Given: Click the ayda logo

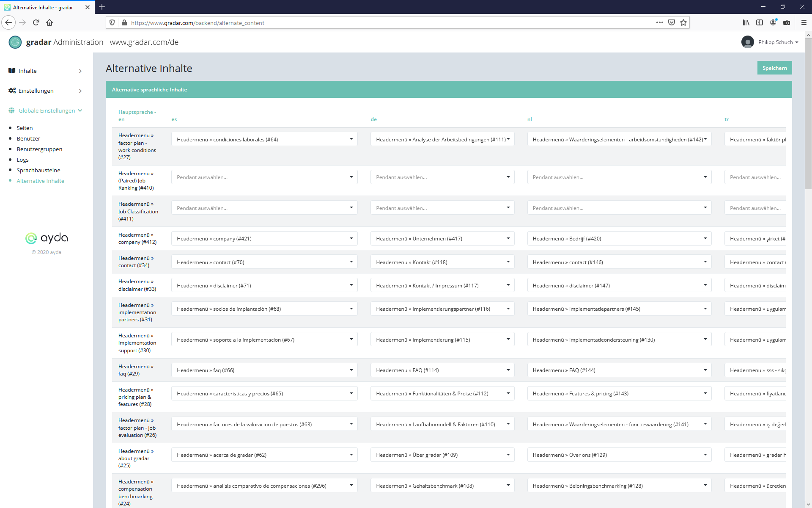Looking at the screenshot, I should [47, 238].
